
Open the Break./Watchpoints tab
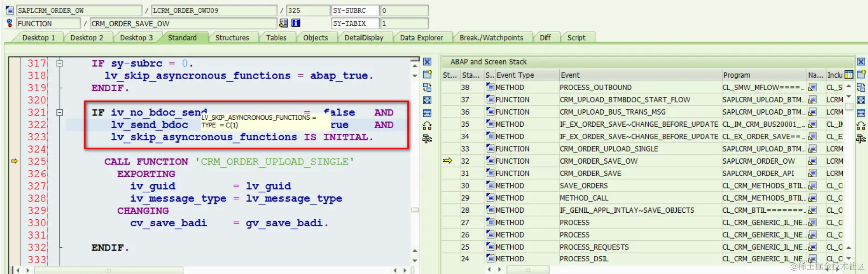[x=491, y=38]
